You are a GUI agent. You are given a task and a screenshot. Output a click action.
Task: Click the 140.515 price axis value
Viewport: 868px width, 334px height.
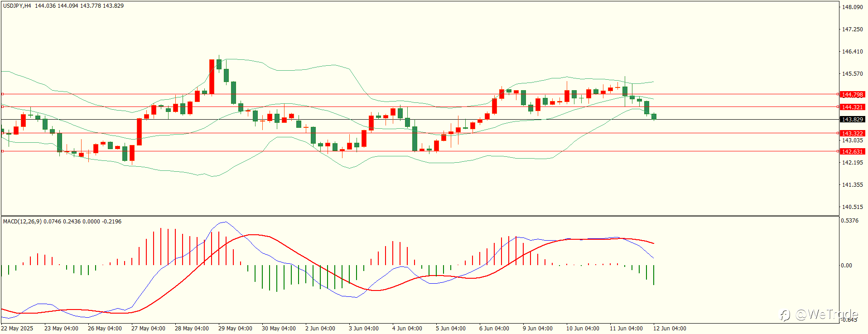tap(852, 207)
